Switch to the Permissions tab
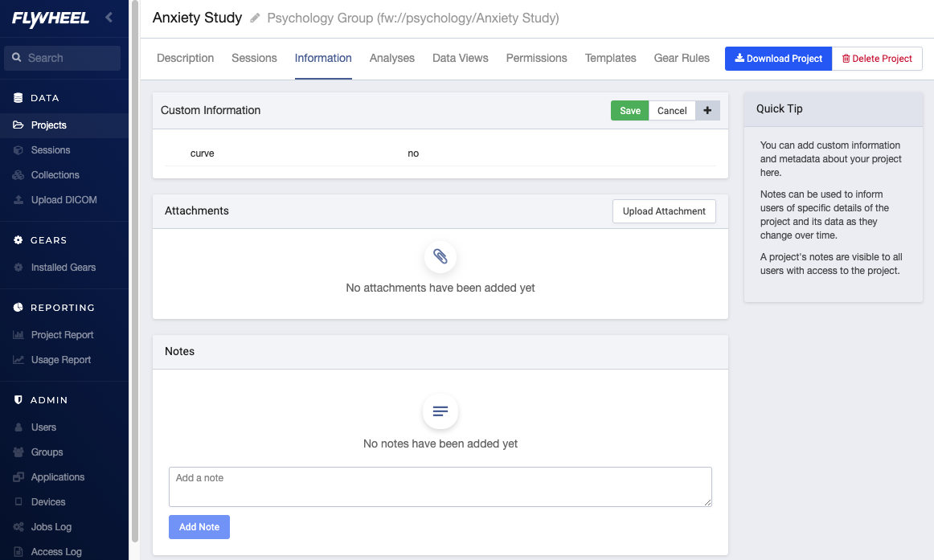Image resolution: width=934 pixels, height=560 pixels. coord(536,59)
